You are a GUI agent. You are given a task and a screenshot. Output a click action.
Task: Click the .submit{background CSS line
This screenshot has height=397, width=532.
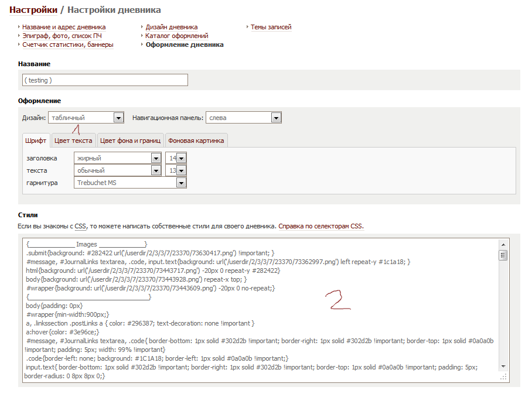pyautogui.click(x=151, y=253)
